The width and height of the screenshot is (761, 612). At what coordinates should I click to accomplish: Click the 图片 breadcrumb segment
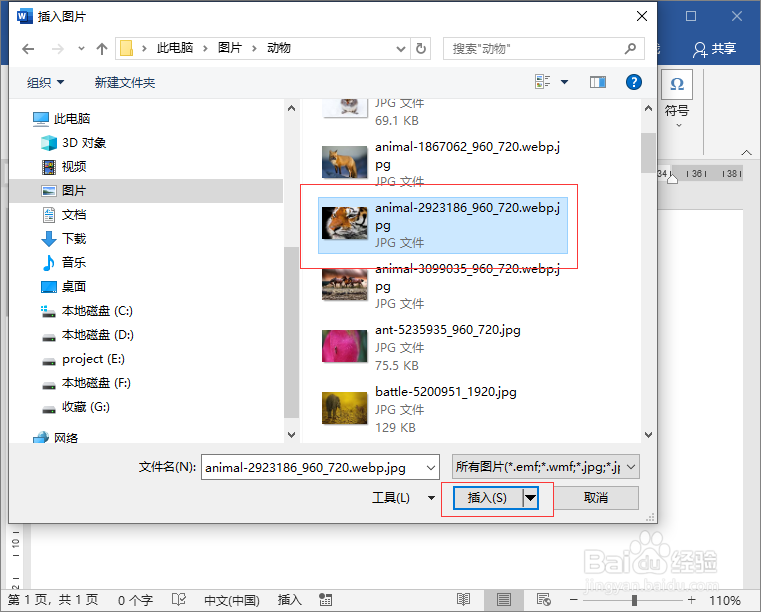coord(230,48)
